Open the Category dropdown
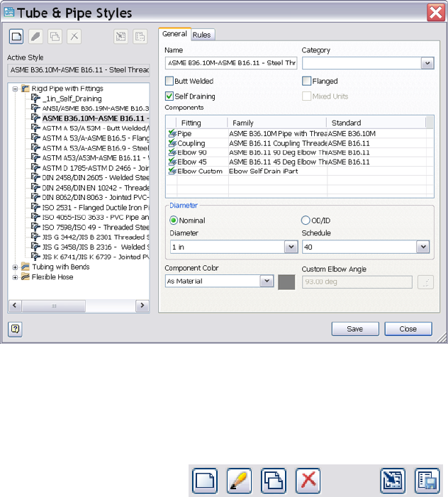This screenshot has width=448, height=497. click(427, 63)
